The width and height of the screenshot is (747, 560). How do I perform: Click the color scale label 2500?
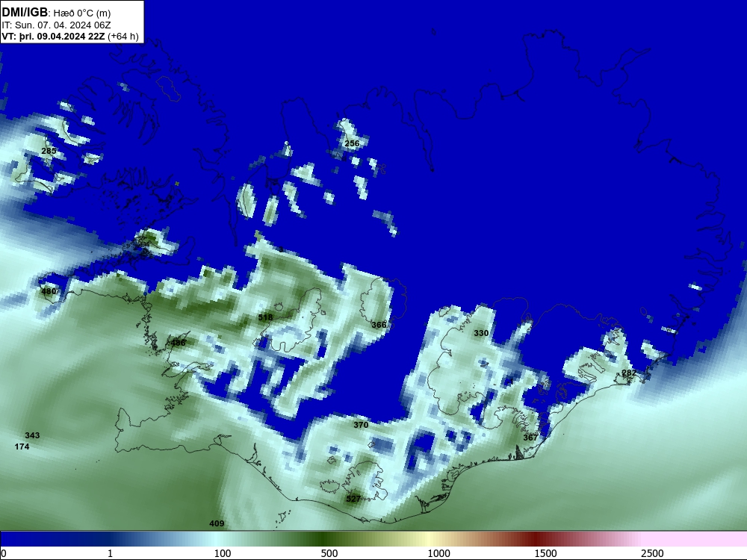(x=652, y=553)
